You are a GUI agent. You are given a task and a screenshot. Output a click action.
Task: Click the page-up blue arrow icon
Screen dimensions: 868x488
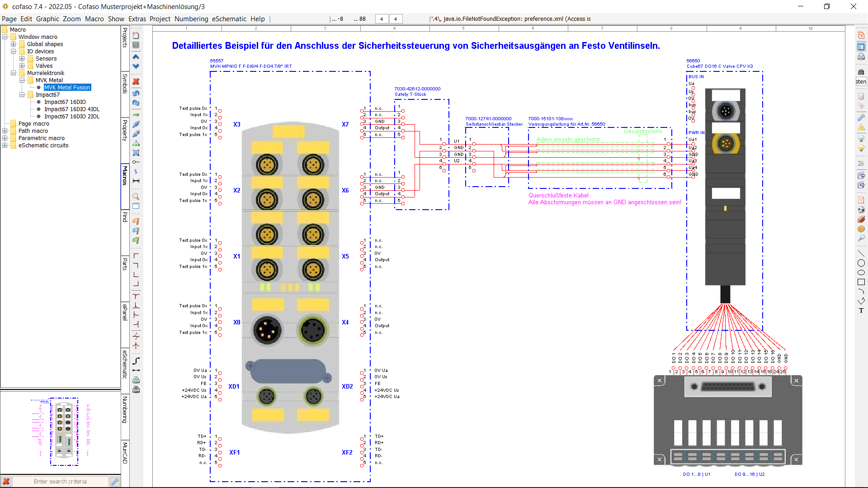136,57
